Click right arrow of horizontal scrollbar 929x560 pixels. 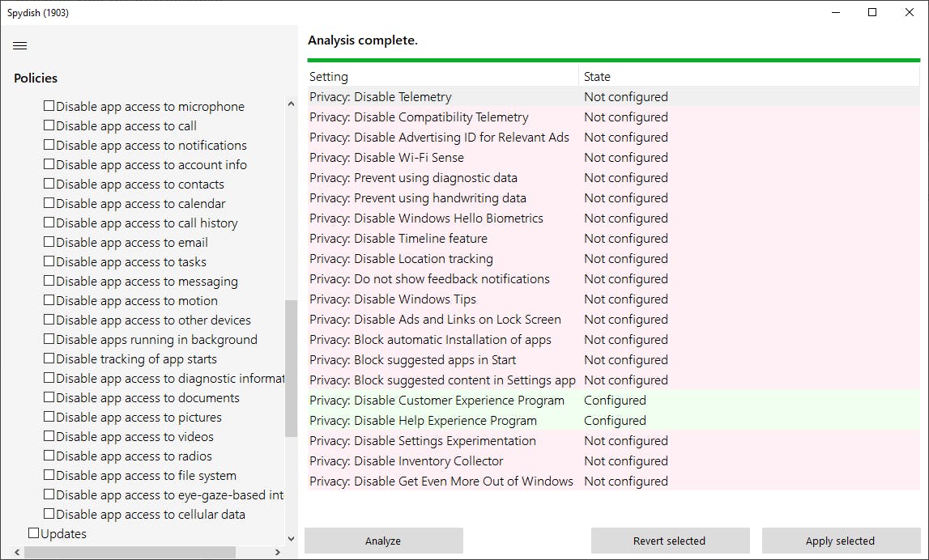click(278, 552)
